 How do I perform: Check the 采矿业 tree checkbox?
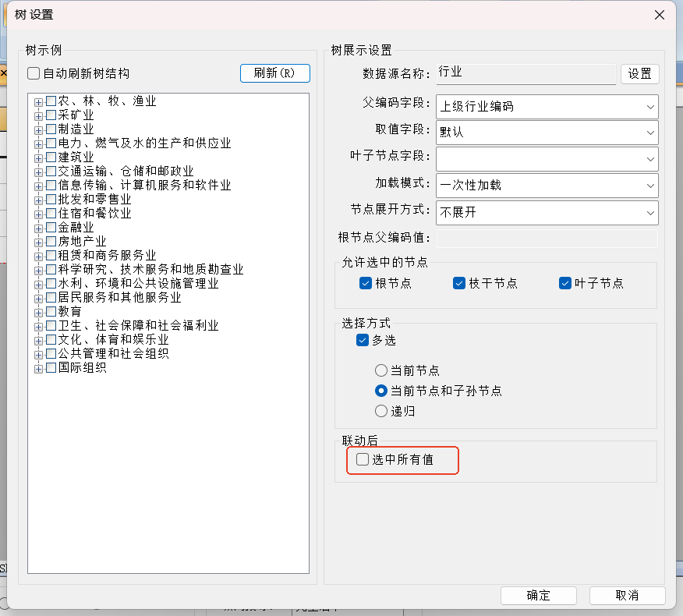(51, 115)
